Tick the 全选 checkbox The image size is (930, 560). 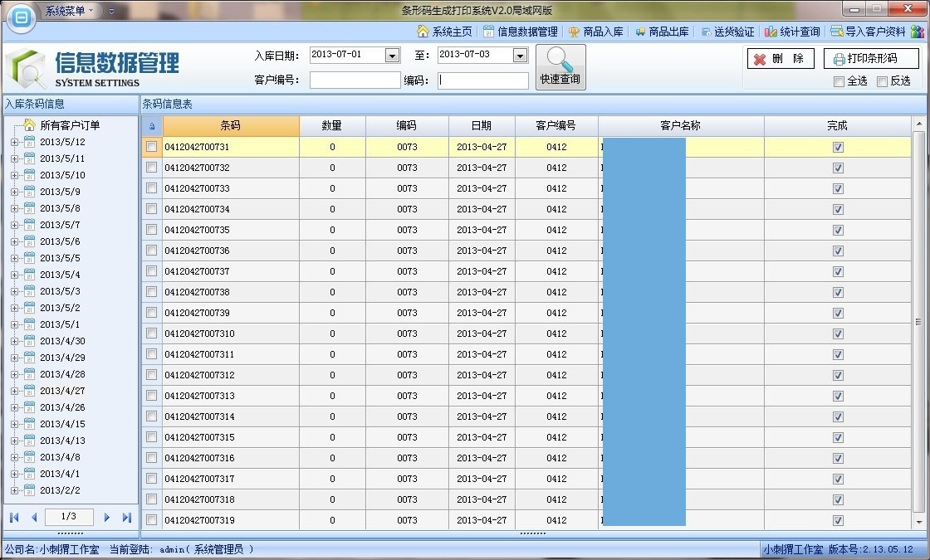(x=839, y=81)
